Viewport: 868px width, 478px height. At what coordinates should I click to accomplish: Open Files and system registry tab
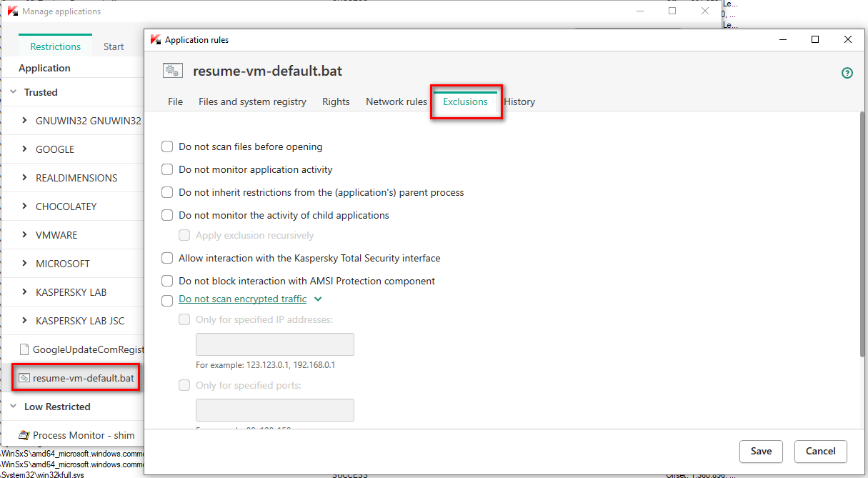pos(252,101)
